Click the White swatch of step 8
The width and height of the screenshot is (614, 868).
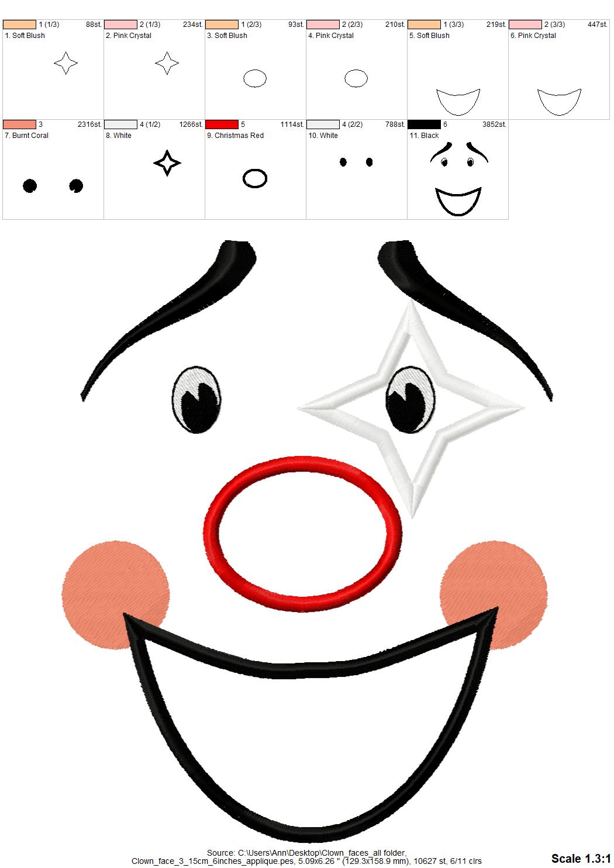pos(120,125)
